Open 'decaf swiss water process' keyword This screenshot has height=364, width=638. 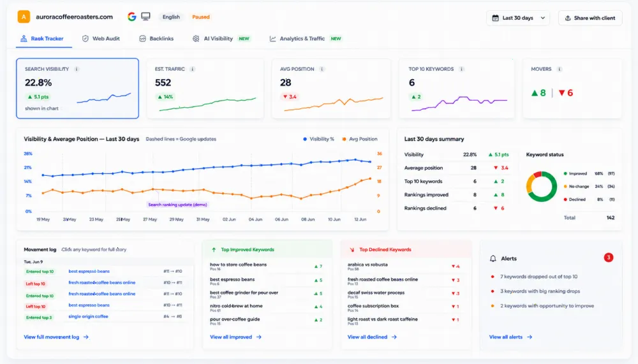coord(376,293)
